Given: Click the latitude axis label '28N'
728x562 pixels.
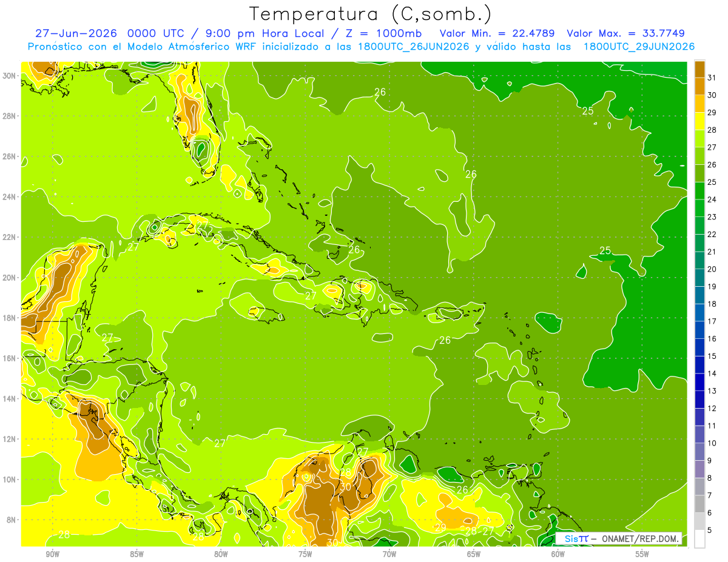Looking at the screenshot, I should (9, 116).
